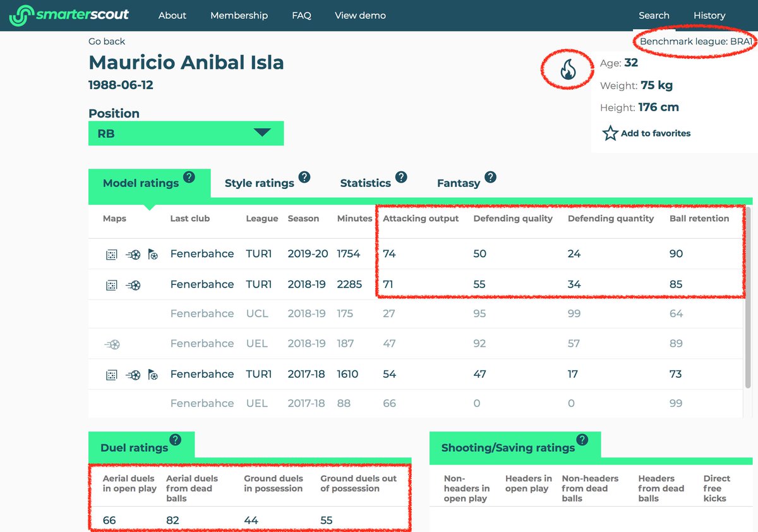Select the minutes value 1754
Viewport: 758px width, 532px height.
click(349, 254)
